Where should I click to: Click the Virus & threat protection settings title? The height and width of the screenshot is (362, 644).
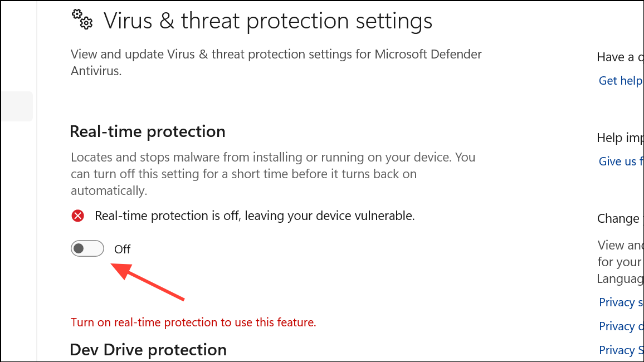(268, 21)
